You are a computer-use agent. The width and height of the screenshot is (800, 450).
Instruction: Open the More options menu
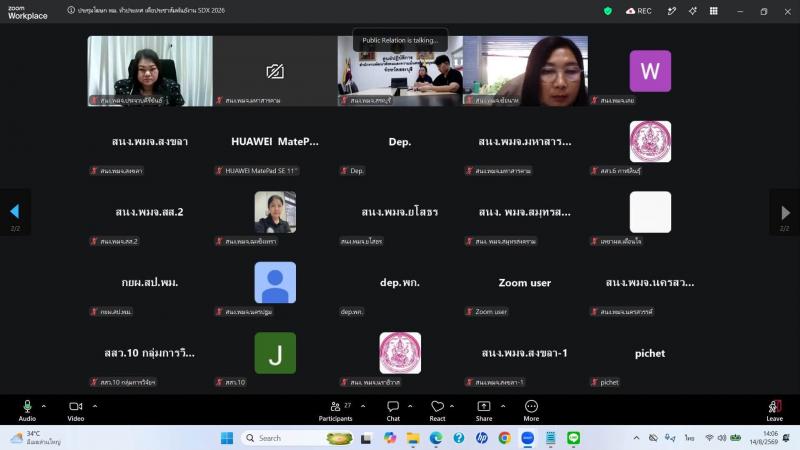click(531, 410)
